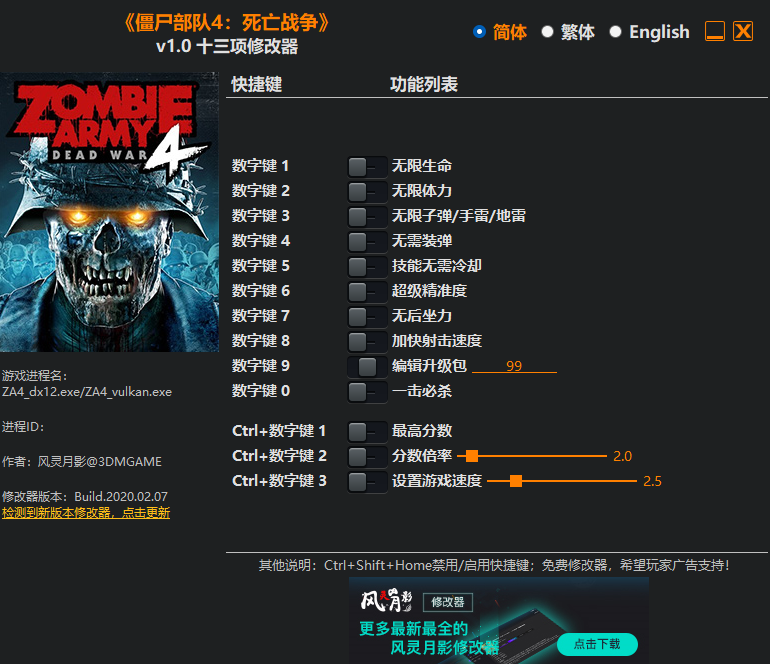Toggle 设置游戏速度 switch
The image size is (770, 664).
click(x=367, y=482)
